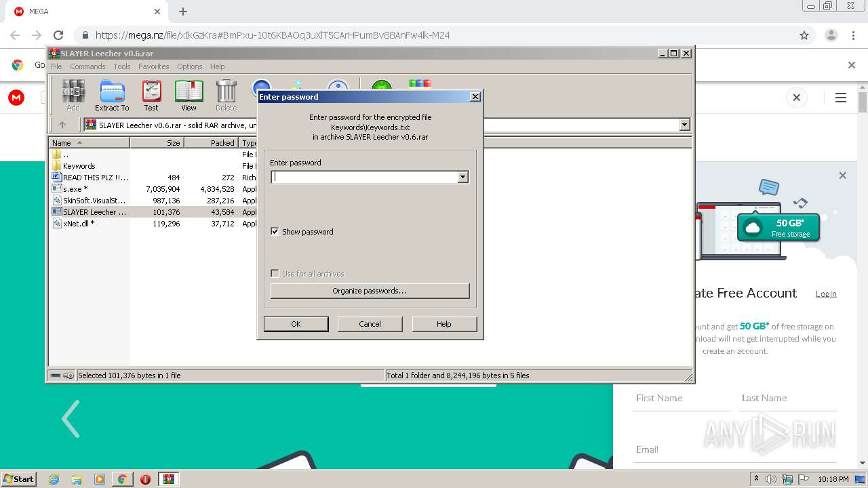Open the MEGA hamburger menu

click(841, 98)
